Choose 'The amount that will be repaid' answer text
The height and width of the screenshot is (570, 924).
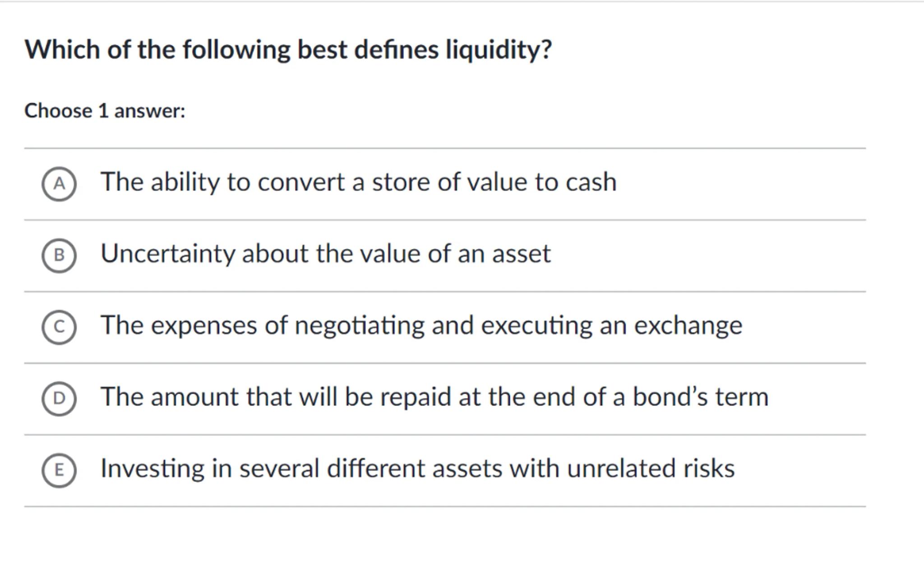click(x=434, y=397)
